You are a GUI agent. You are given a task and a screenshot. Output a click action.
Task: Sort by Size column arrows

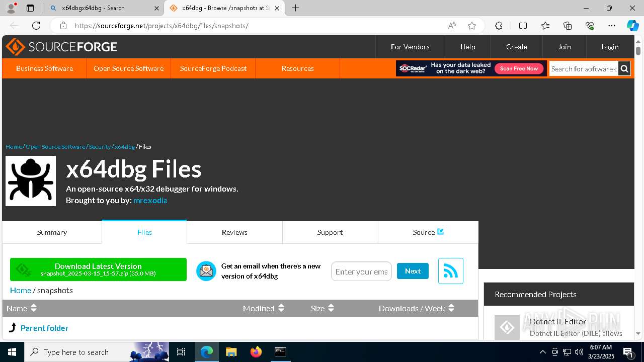coord(331,308)
